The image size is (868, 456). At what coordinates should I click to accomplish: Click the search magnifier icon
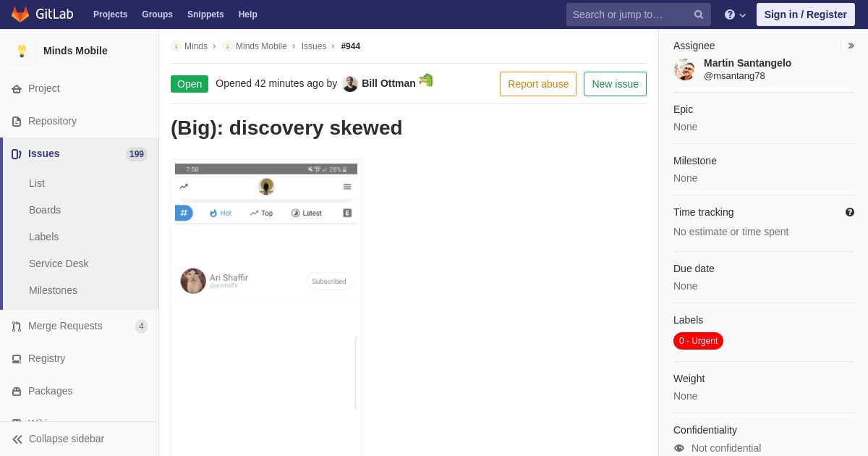pyautogui.click(x=699, y=14)
